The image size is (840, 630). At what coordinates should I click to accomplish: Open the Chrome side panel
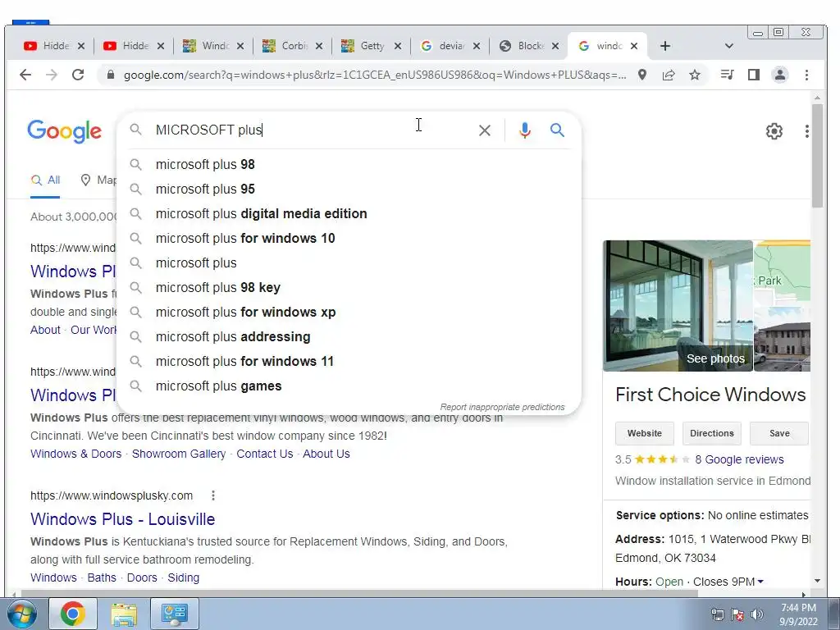tap(753, 75)
